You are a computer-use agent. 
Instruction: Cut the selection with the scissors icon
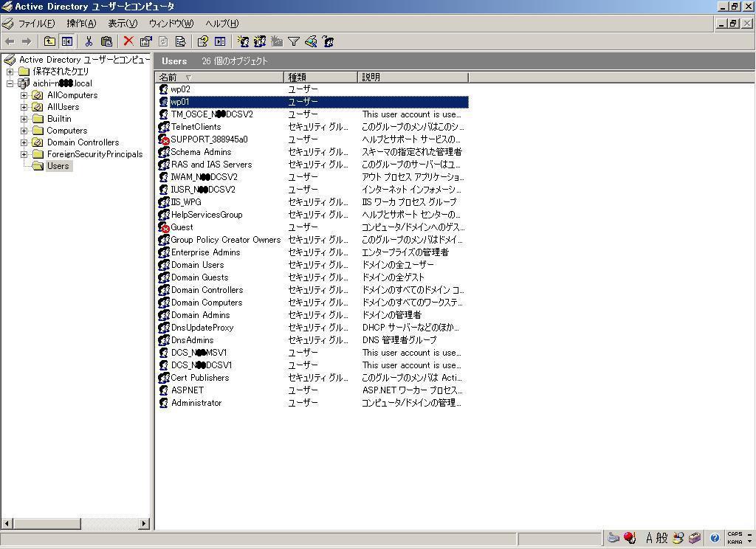pos(89,42)
